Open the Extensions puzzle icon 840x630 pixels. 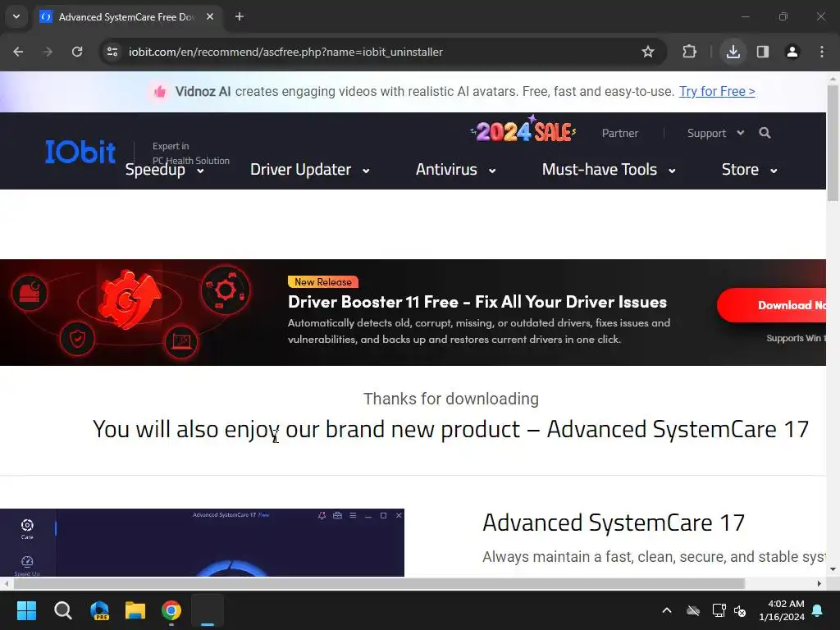click(689, 52)
